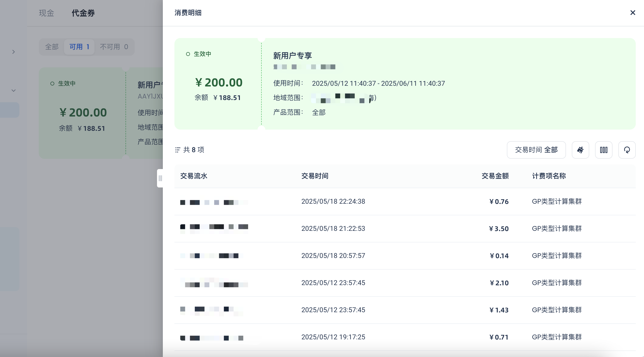Image resolution: width=644 pixels, height=357 pixels.
Task: Open the column settings icon
Action: [x=604, y=150]
